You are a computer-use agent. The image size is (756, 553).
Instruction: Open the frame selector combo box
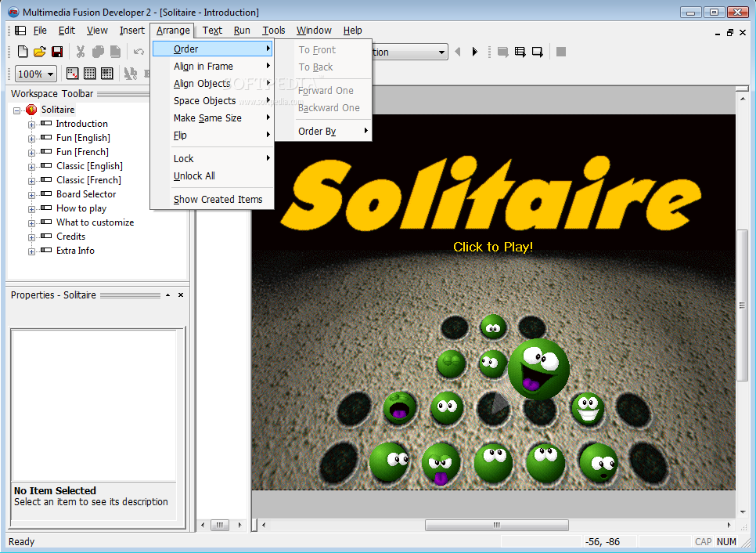pos(441,52)
